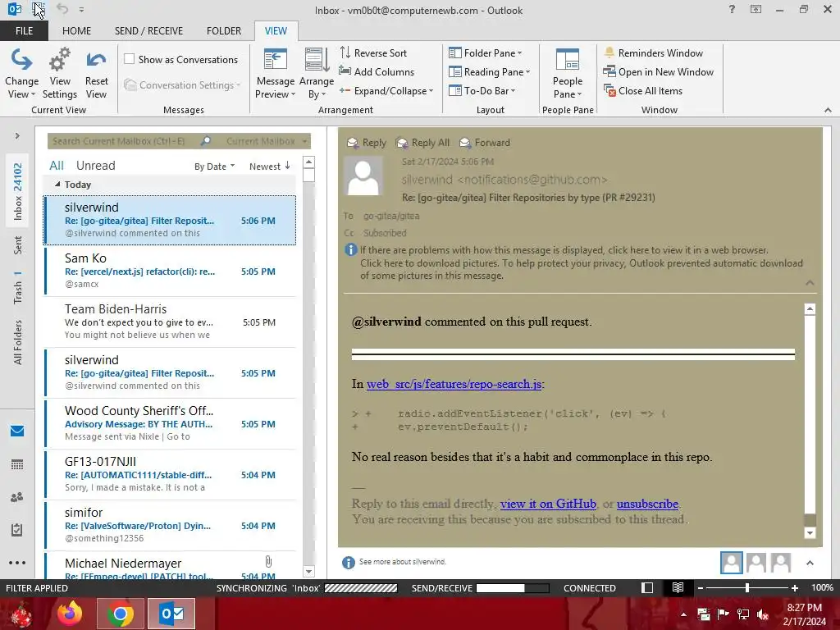
Task: Open the All Folders shortcut
Action: (x=18, y=342)
